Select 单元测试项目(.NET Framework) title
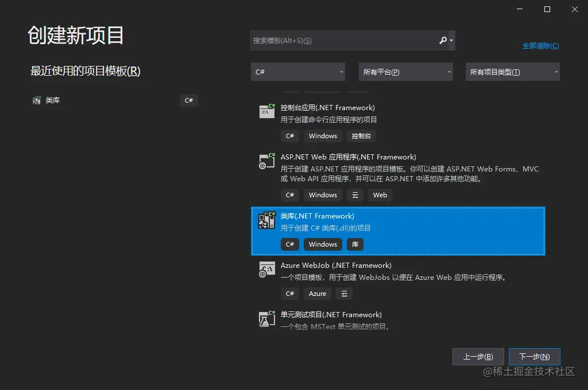Screen dimensions: 588x390 pyautogui.click(x=331, y=315)
